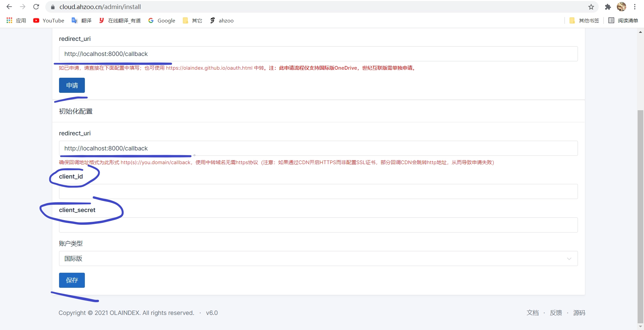Click the 保存 save button
The width and height of the screenshot is (644, 330).
click(x=72, y=280)
